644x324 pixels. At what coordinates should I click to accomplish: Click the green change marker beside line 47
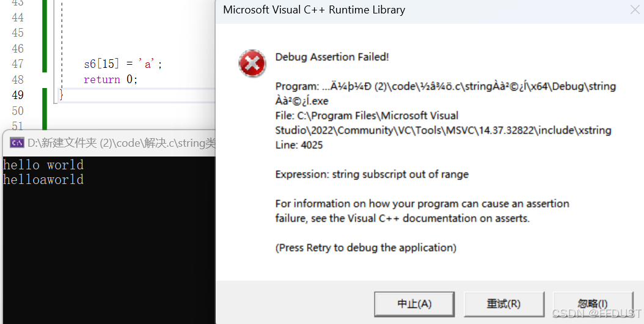pos(45,64)
